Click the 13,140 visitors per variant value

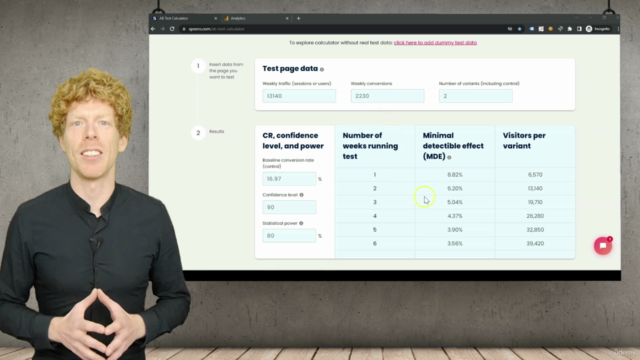click(535, 189)
